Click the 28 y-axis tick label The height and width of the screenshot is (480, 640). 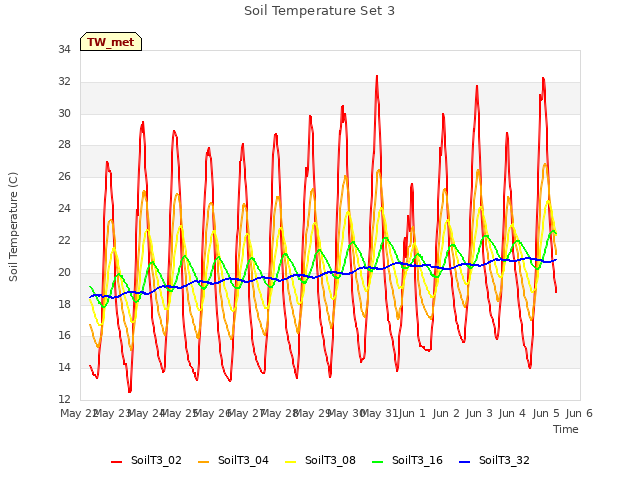tap(64, 145)
